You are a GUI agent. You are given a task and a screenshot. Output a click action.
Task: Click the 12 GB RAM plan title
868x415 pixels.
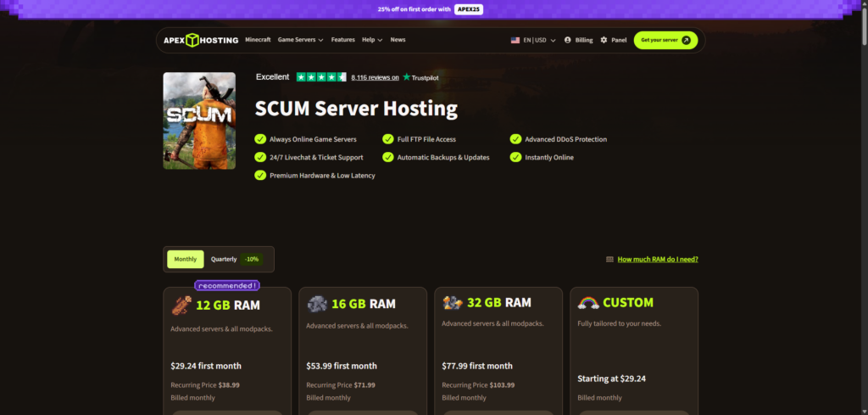[x=227, y=306]
